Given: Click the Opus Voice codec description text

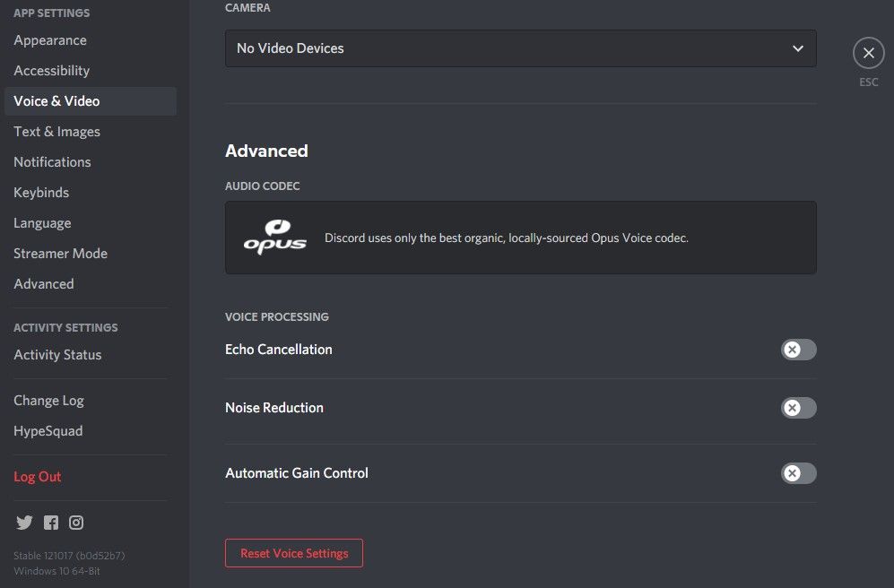Looking at the screenshot, I should click(507, 238).
